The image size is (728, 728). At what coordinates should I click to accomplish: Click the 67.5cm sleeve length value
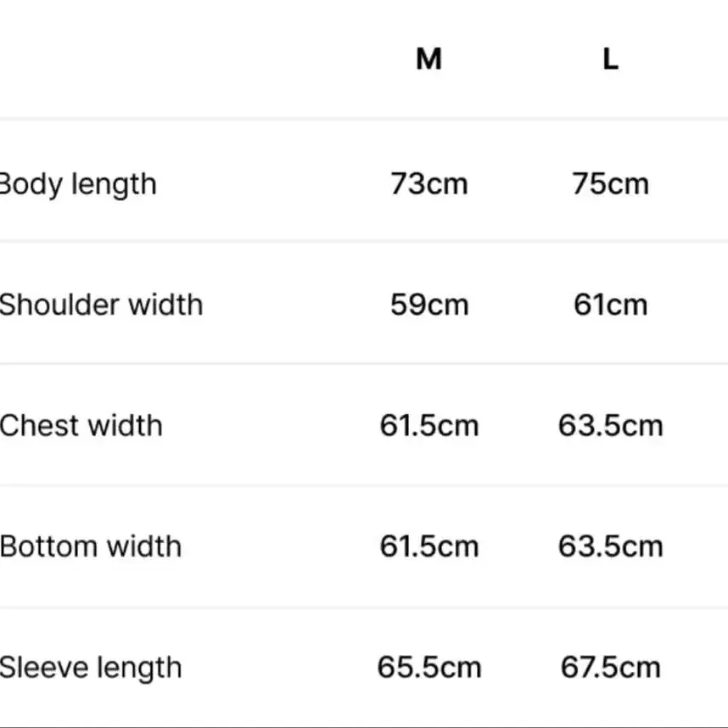[610, 668]
